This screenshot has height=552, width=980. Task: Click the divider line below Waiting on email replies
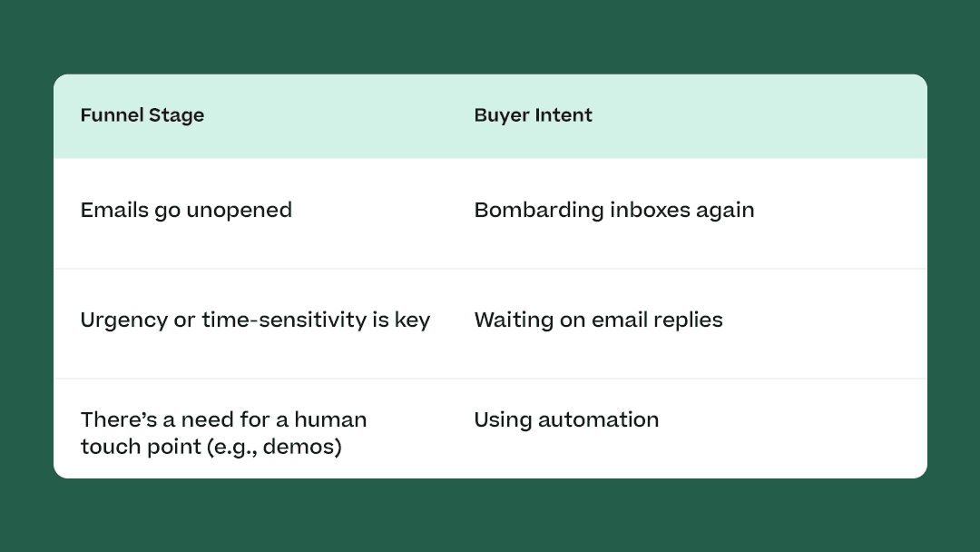point(491,379)
